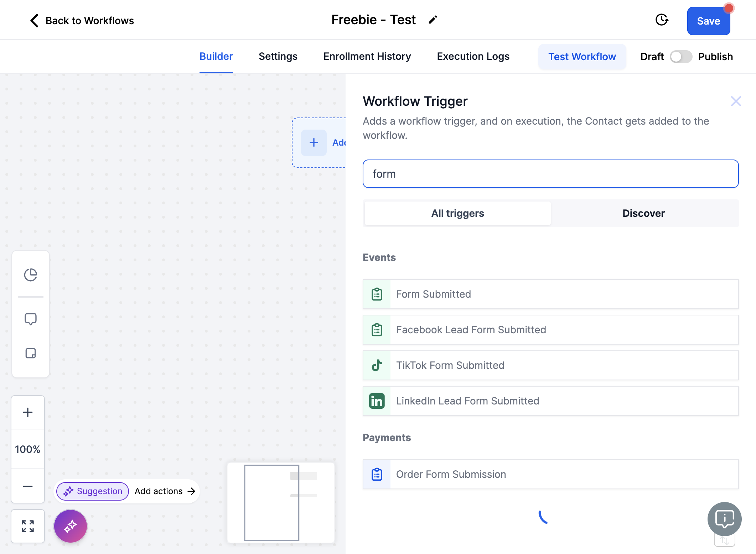Viewport: 756px width, 554px height.
Task: Close the Workflow Trigger panel
Action: coord(736,101)
